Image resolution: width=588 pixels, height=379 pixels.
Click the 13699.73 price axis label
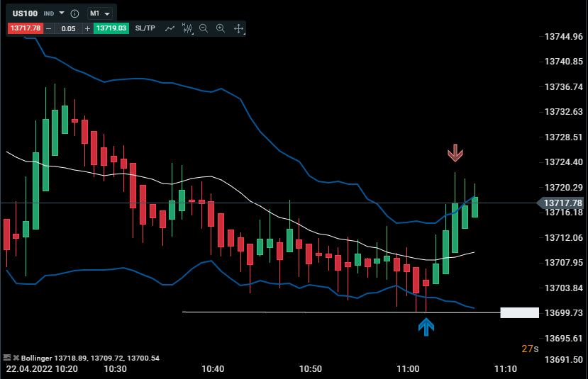click(x=564, y=312)
